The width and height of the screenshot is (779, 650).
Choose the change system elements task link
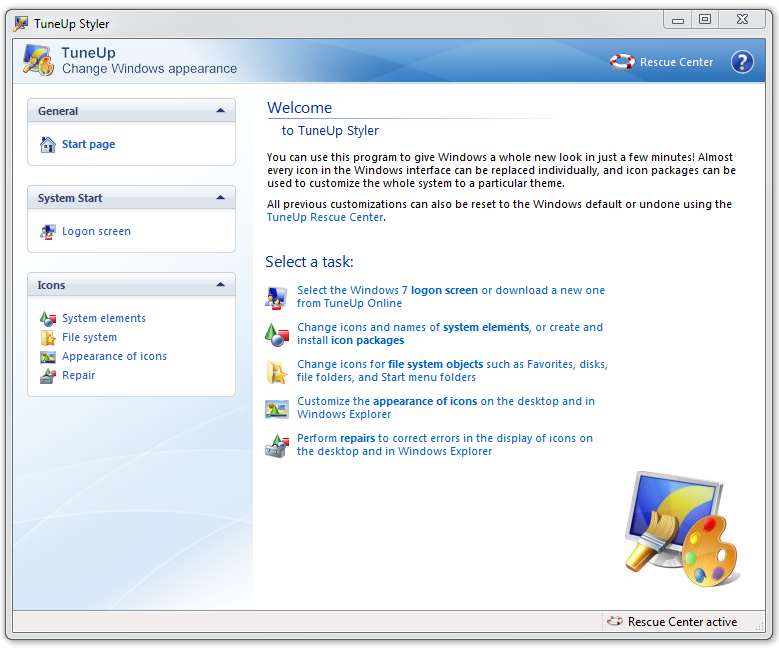click(x=450, y=333)
